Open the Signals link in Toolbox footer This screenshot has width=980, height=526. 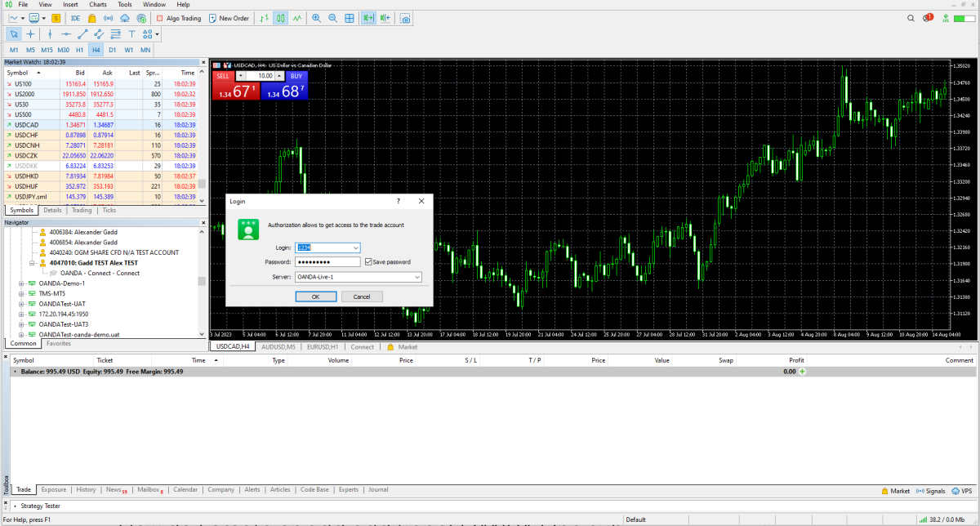[931, 491]
